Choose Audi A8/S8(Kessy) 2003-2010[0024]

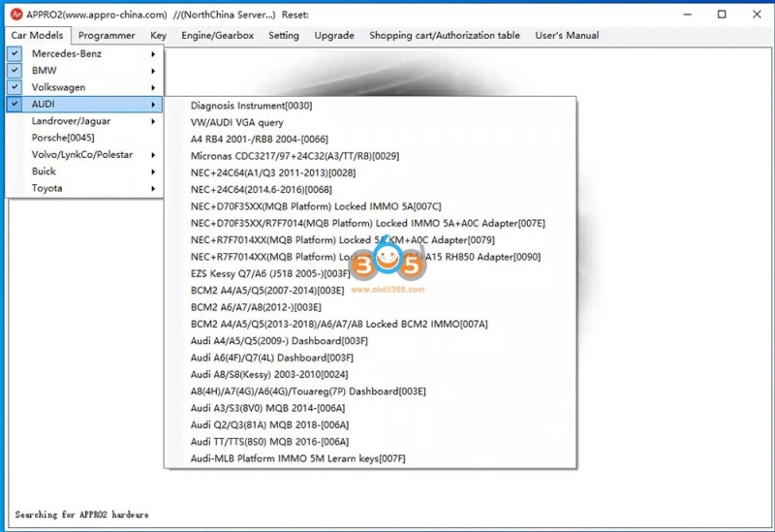tap(370, 374)
